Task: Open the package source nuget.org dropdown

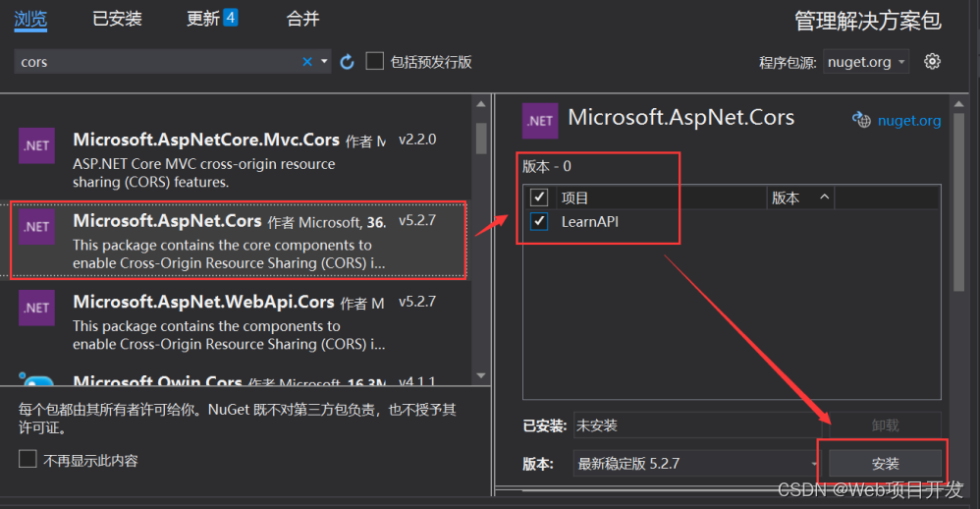Action: [x=866, y=61]
